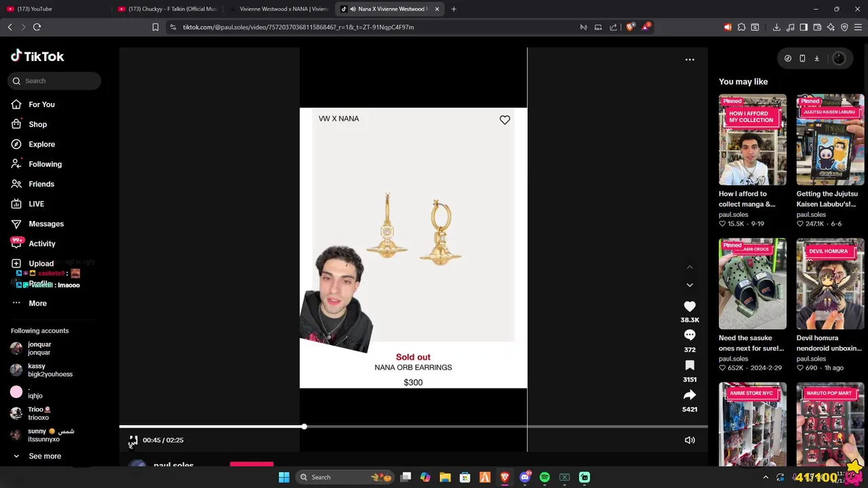Viewport: 868px width, 488px height.
Task: Click the address bar share icon
Action: [614, 27]
